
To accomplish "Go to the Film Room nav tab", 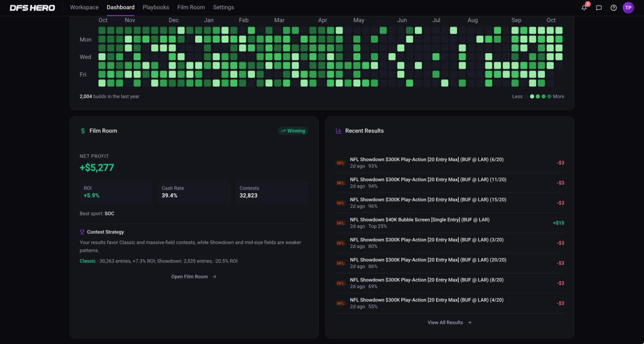I will click(191, 7).
